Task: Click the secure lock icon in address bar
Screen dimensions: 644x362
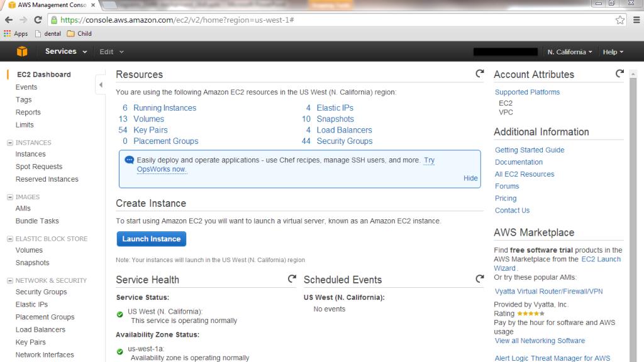Action: click(54, 19)
